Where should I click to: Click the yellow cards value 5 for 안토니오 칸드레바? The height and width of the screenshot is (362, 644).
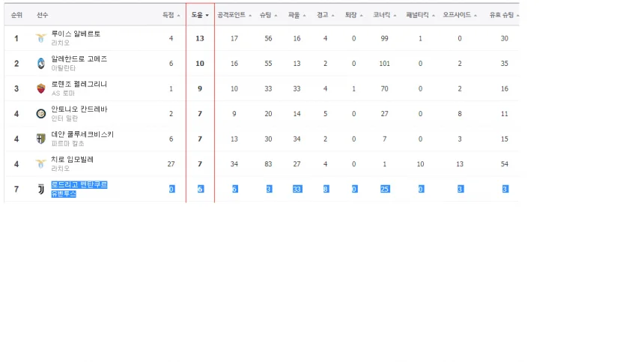(325, 113)
